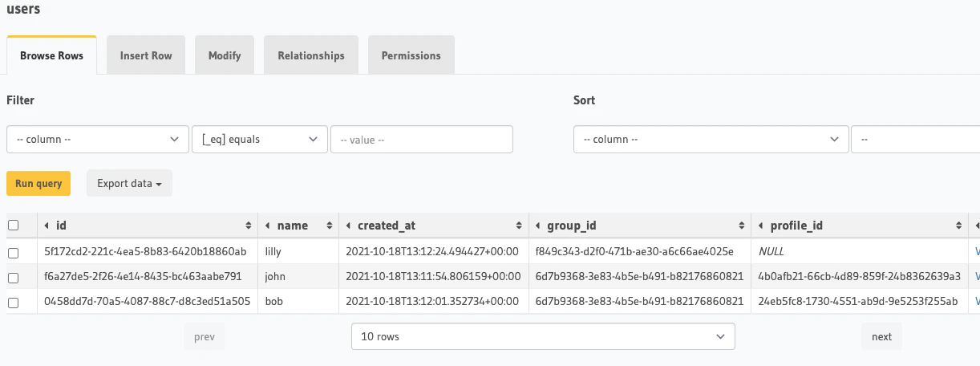Image resolution: width=980 pixels, height=366 pixels.
Task: Check the row checkbox for bob
Action: coord(13,302)
